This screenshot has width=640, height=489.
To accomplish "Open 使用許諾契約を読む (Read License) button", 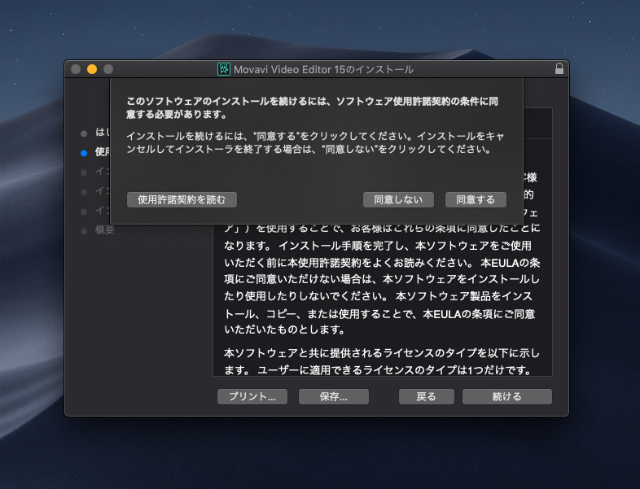I will click(x=182, y=200).
